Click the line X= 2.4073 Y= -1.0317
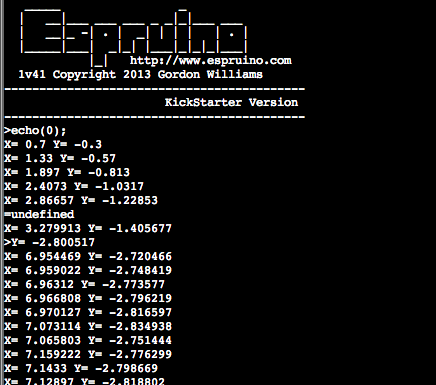Viewport: 436px width, 385px height. (x=74, y=187)
